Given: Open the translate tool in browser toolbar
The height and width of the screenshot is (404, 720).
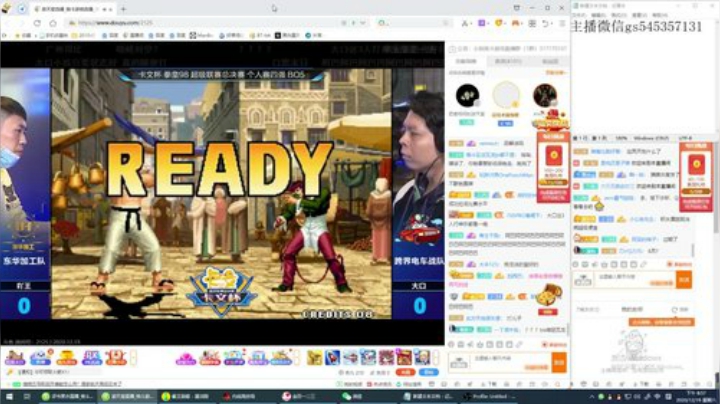Looking at the screenshot, I should pos(466,23).
